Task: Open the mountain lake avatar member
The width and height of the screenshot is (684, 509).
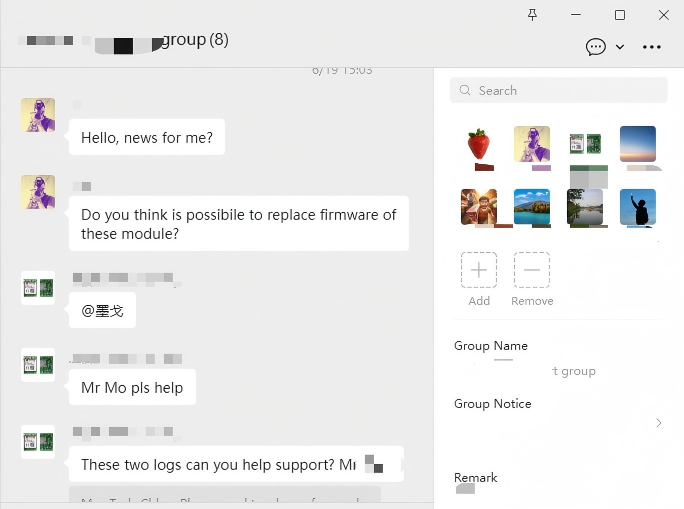Action: 532,207
